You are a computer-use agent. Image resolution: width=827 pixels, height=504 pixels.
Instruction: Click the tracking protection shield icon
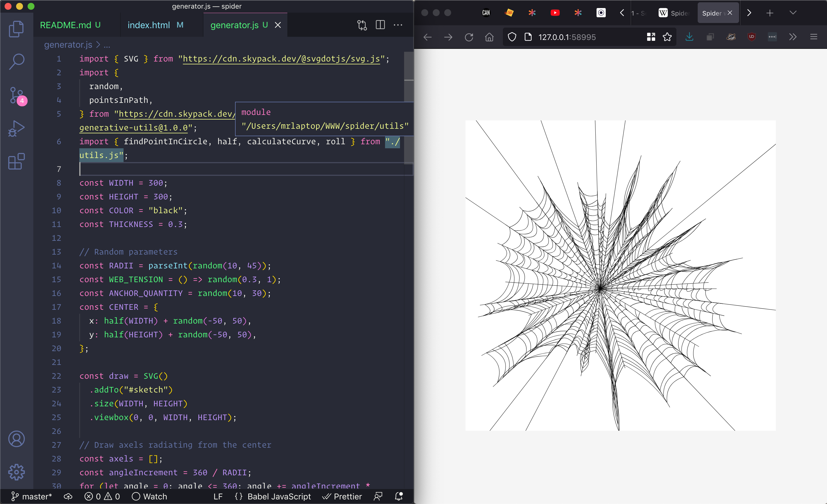511,37
